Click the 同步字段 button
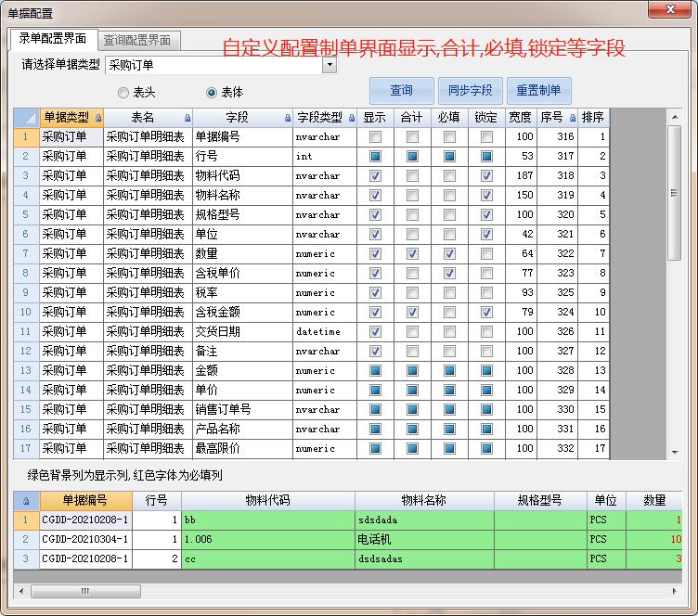 [x=470, y=91]
